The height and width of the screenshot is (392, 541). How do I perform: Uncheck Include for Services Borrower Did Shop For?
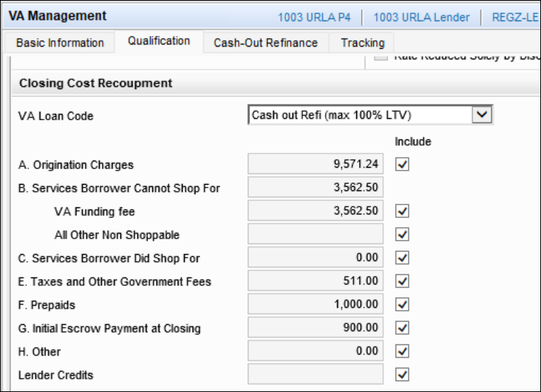(x=403, y=258)
